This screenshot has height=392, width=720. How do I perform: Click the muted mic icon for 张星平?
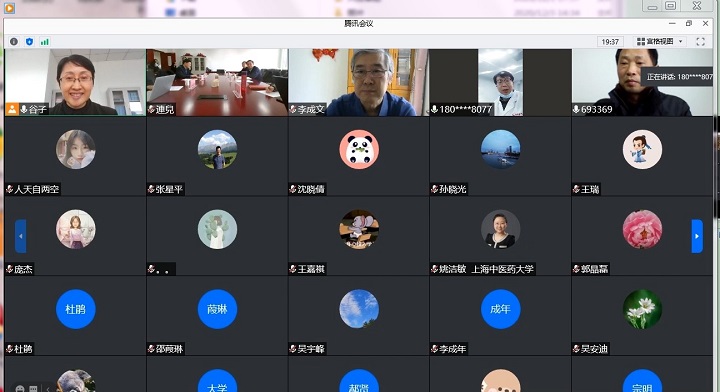pyautogui.click(x=151, y=189)
